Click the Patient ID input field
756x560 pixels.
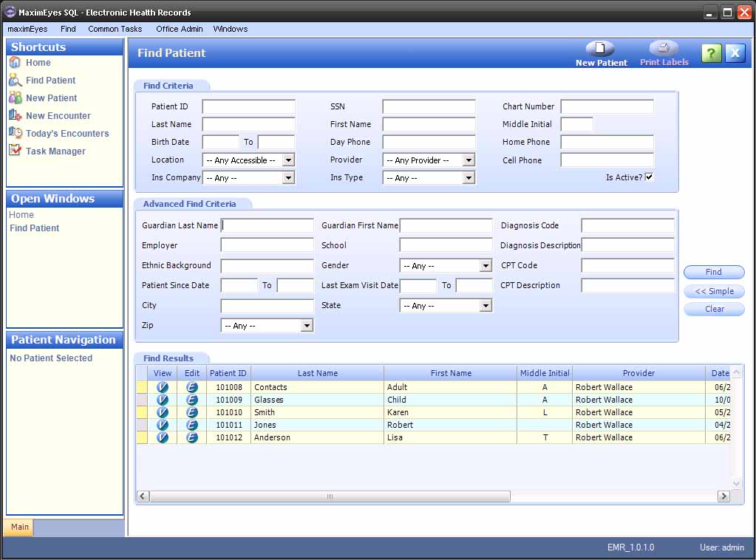248,106
